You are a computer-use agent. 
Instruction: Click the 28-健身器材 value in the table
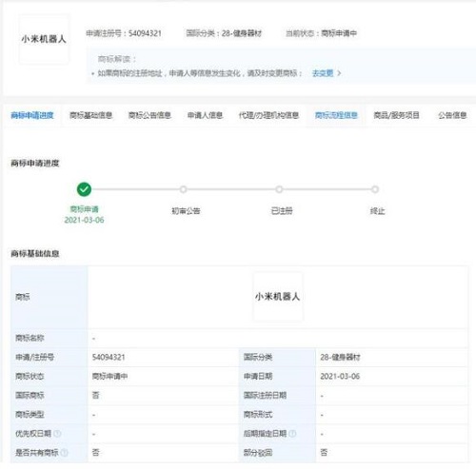[340, 358]
